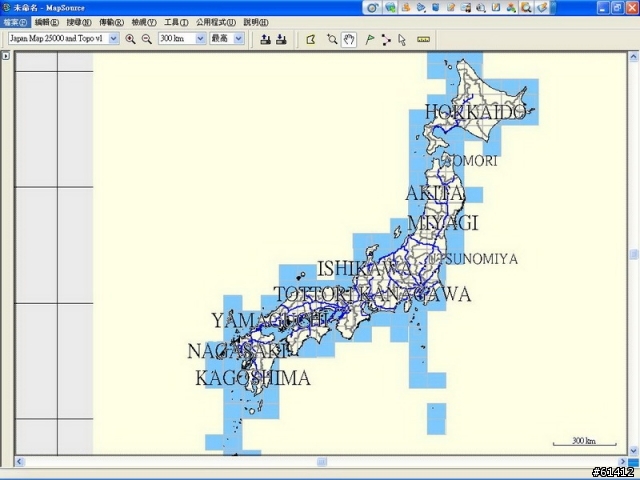Minimize the MapSource window
The height and width of the screenshot is (480, 640).
pyautogui.click(x=603, y=8)
